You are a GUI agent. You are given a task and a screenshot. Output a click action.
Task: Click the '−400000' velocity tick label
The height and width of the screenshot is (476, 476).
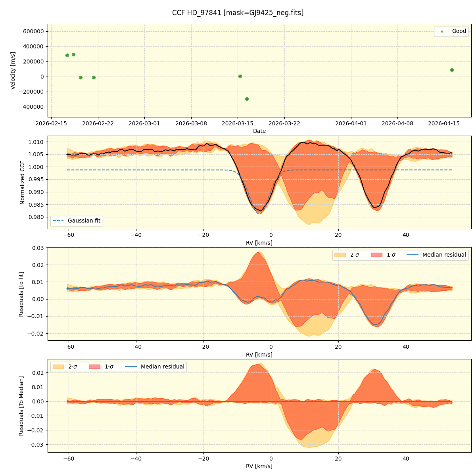point(32,107)
